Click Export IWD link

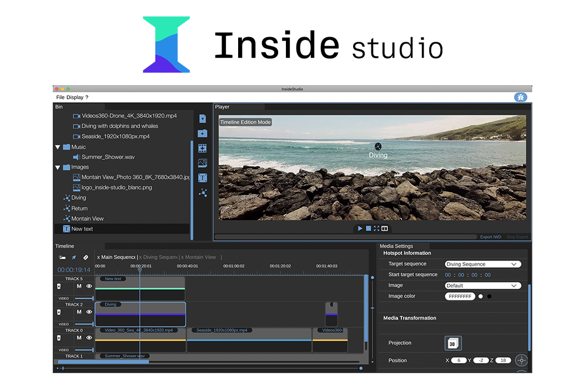[491, 237]
